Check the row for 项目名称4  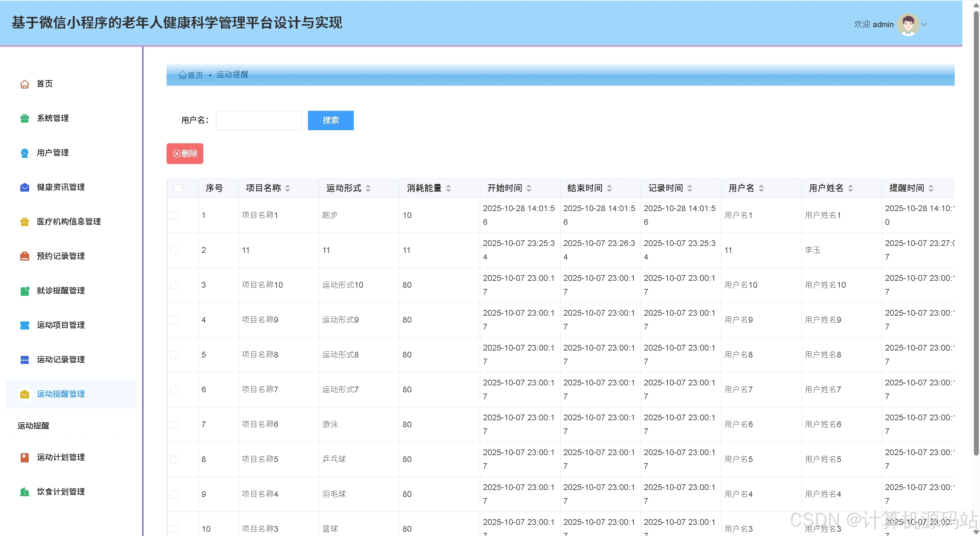tap(174, 494)
